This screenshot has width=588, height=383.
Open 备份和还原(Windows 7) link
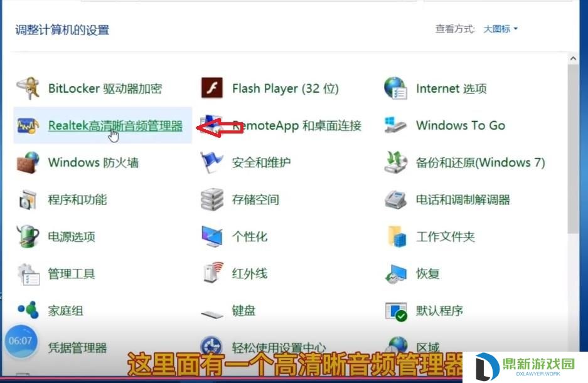pyautogui.click(x=480, y=162)
